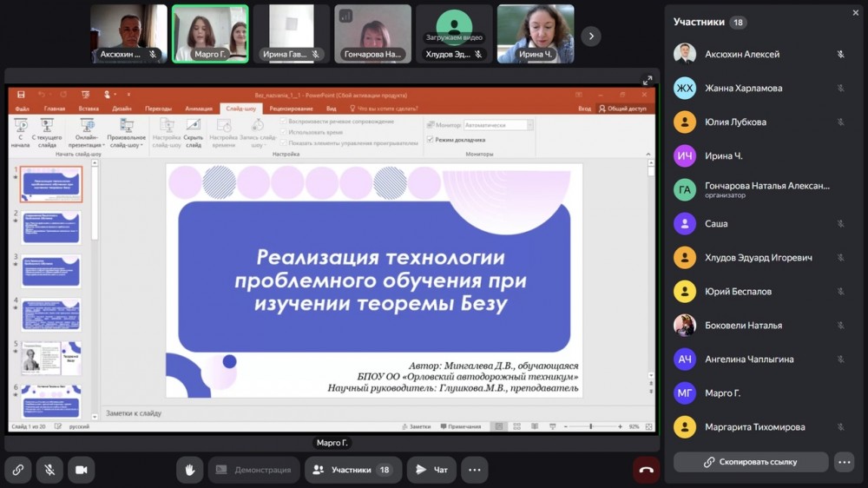Show next participants with right arrow
Image resolution: width=868 pixels, height=488 pixels.
pos(590,36)
